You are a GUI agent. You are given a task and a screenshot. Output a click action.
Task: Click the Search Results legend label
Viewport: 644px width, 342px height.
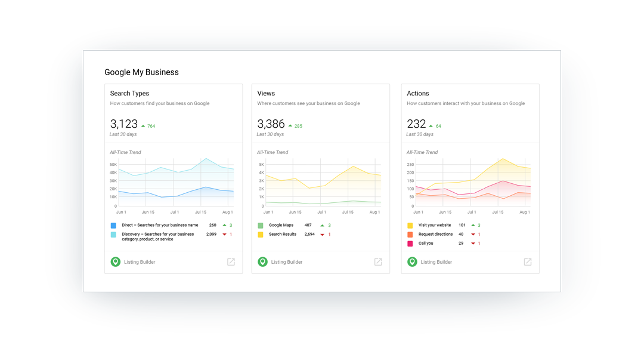tap(283, 235)
